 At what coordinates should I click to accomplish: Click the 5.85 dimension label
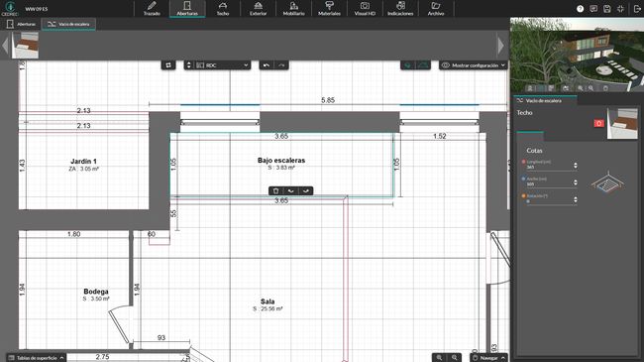(x=328, y=100)
